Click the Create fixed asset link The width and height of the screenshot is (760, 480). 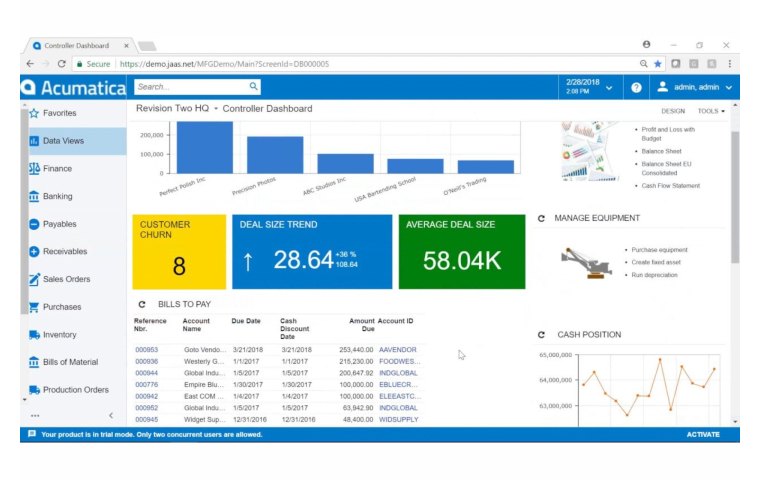tap(656, 262)
